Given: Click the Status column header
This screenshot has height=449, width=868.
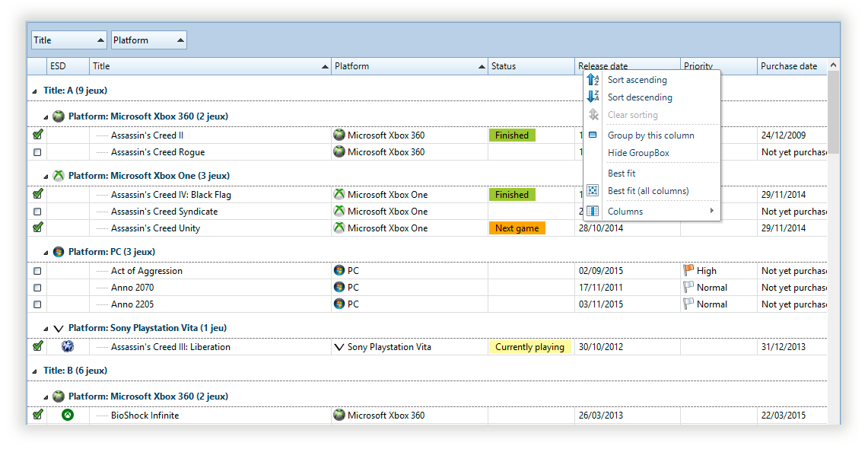Looking at the screenshot, I should (530, 66).
